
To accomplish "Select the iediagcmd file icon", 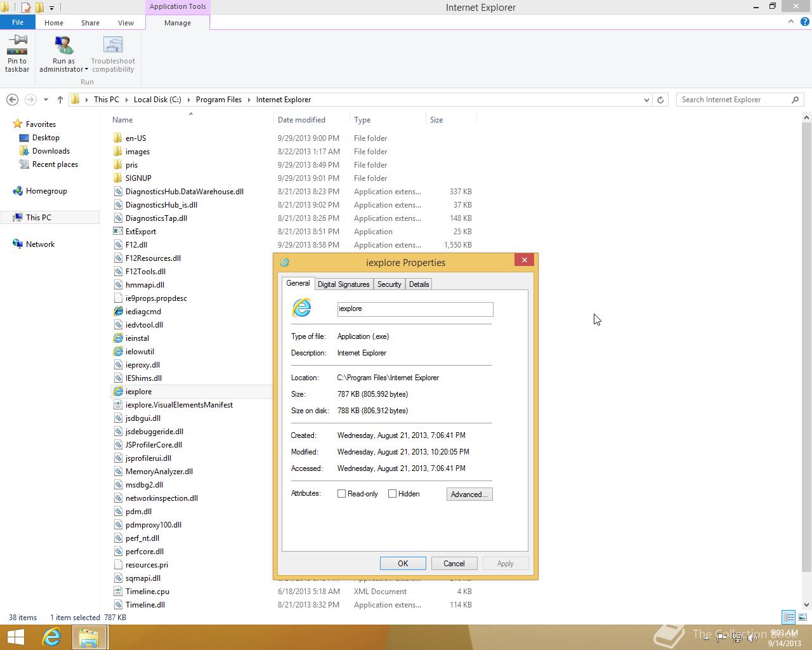I will coord(118,312).
